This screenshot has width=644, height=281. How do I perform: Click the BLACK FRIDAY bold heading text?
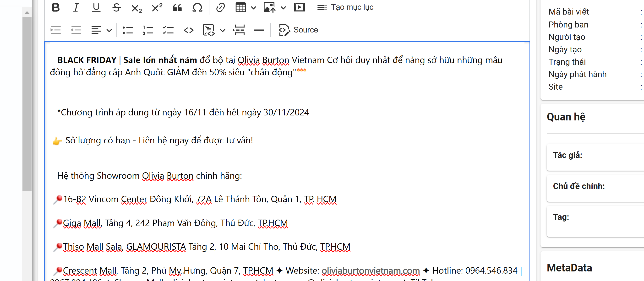tap(127, 60)
